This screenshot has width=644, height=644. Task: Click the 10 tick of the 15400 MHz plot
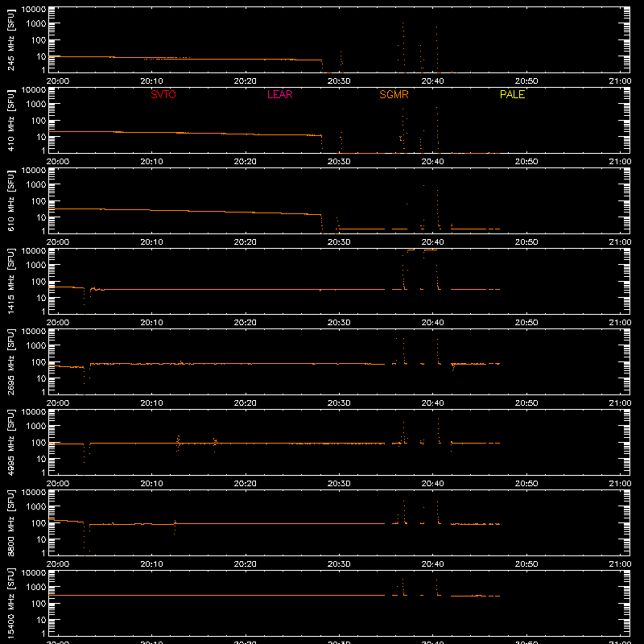(41, 620)
